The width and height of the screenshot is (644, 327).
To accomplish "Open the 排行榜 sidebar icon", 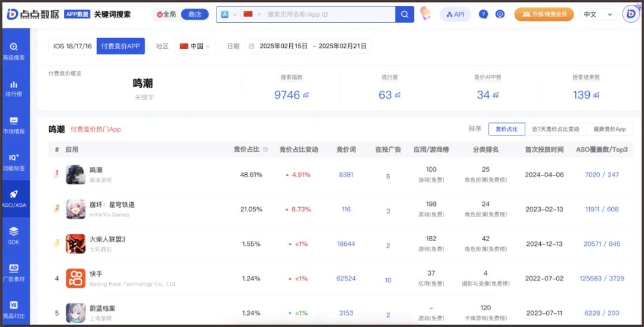I will (14, 88).
